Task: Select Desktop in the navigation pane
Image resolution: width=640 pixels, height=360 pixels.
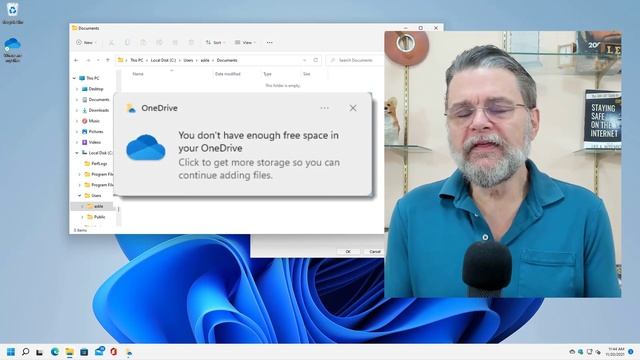Action: 93,89
